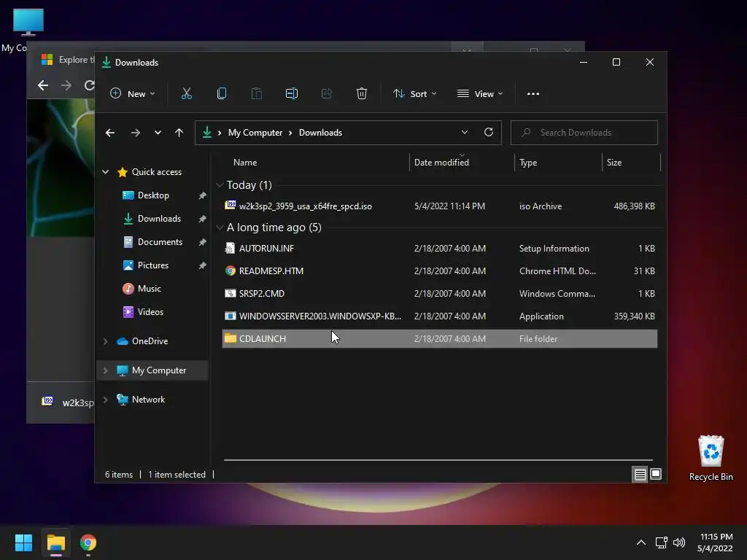This screenshot has height=560, width=747.
Task: Open the See more three-dots menu
Action: pos(533,94)
